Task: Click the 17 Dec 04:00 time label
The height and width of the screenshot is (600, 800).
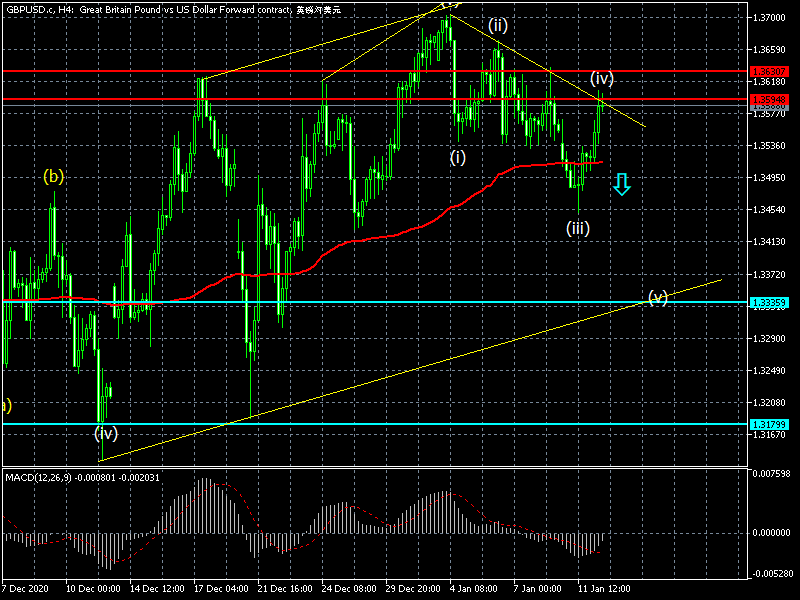Action: pos(221,588)
